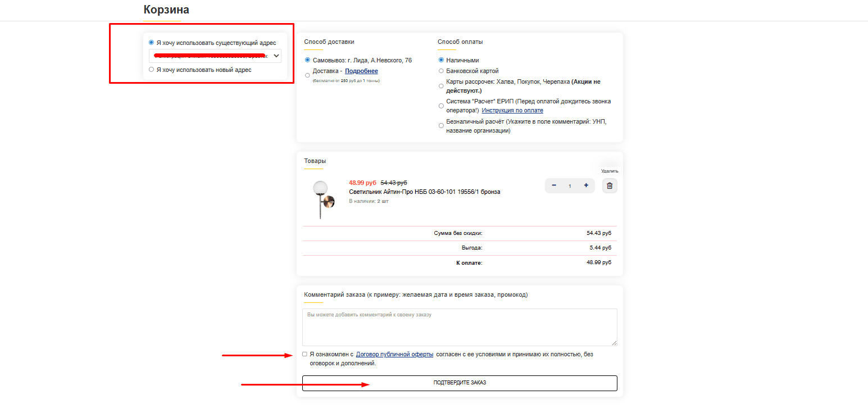Choose Система "Расчет" ЕРИП payment

(x=441, y=106)
